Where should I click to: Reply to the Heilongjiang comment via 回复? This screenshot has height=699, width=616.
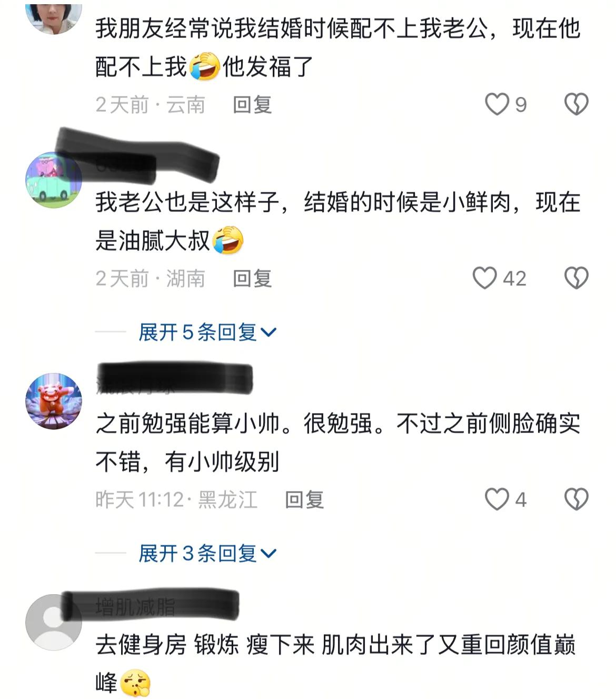coord(304,500)
